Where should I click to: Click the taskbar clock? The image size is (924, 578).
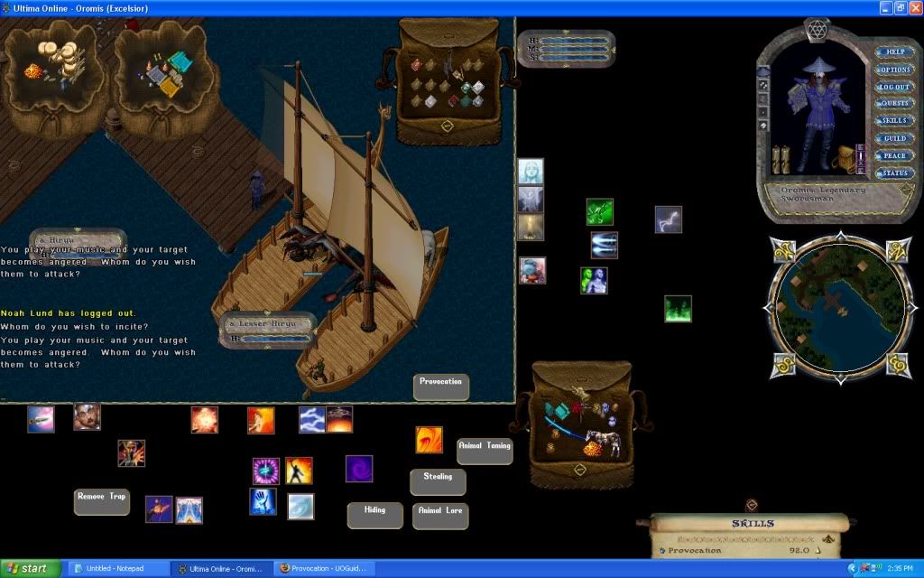coord(900,569)
